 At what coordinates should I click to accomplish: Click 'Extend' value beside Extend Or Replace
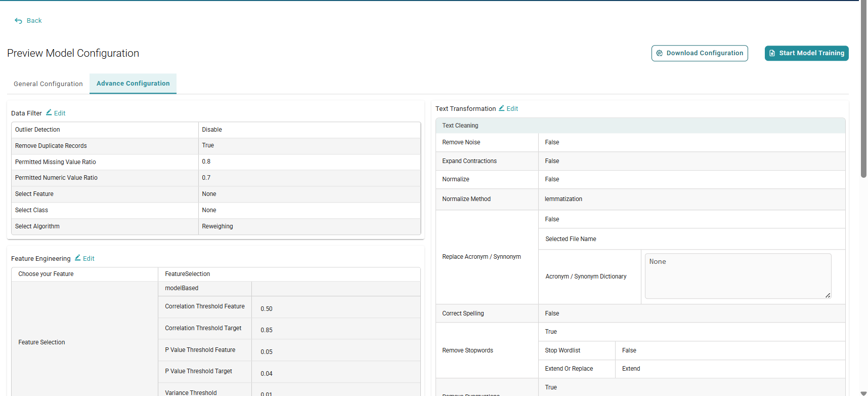631,369
